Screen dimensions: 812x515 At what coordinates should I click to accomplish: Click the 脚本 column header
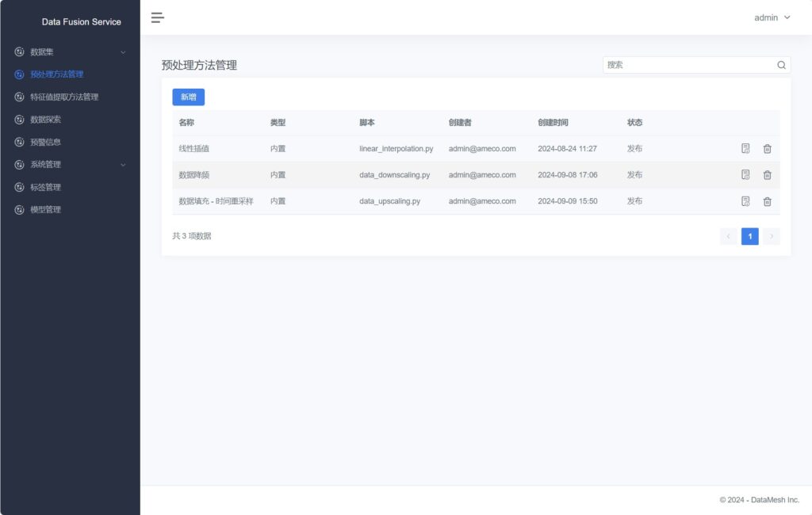tap(366, 123)
